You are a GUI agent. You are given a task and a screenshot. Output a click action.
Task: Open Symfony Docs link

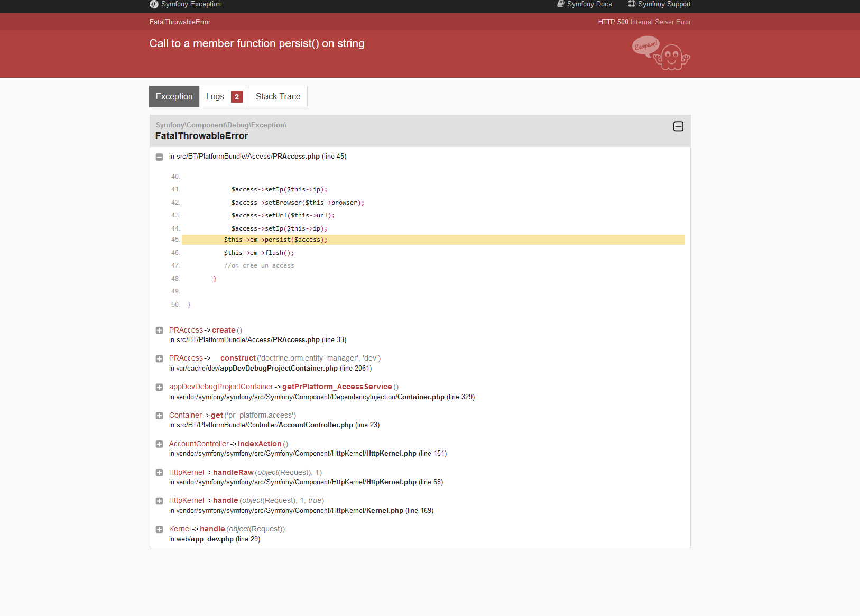coord(584,4)
